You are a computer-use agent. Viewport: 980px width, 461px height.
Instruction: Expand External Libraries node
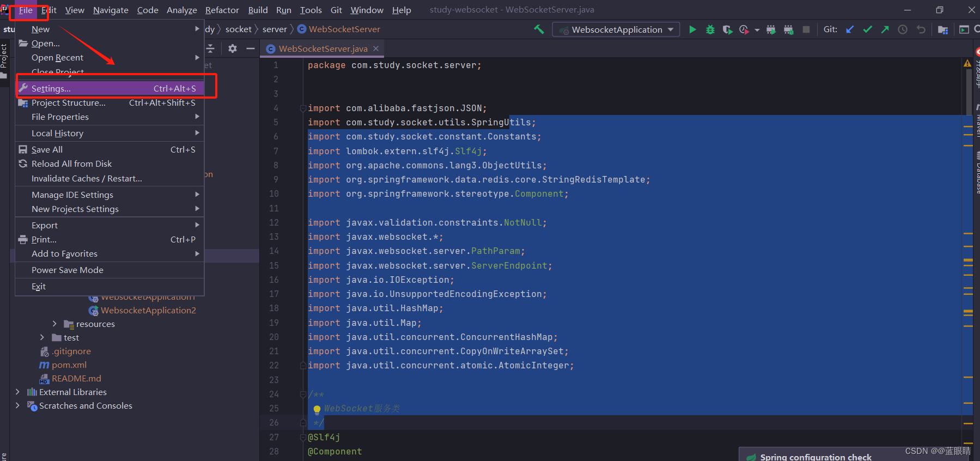tap(17, 392)
